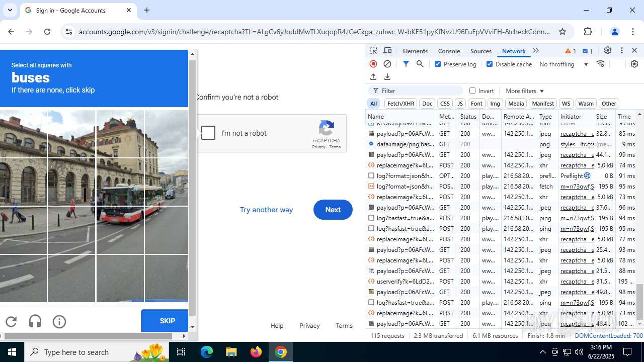Toggle Fetch/XHR request type filter
The image size is (644, 362).
[400, 104]
